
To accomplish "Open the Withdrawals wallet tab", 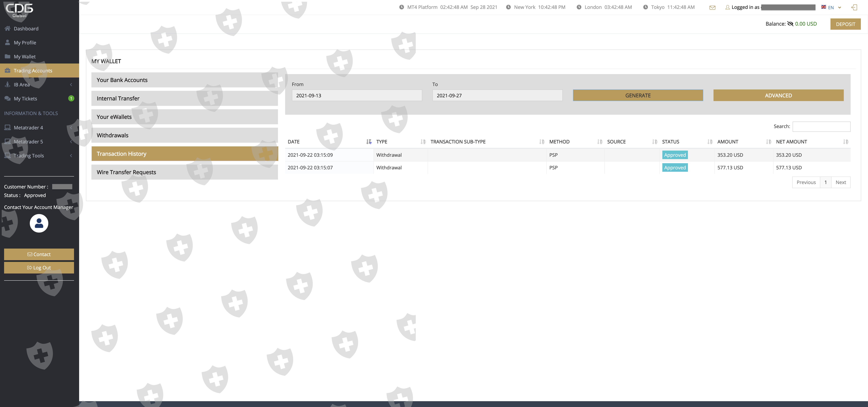I will pos(184,135).
